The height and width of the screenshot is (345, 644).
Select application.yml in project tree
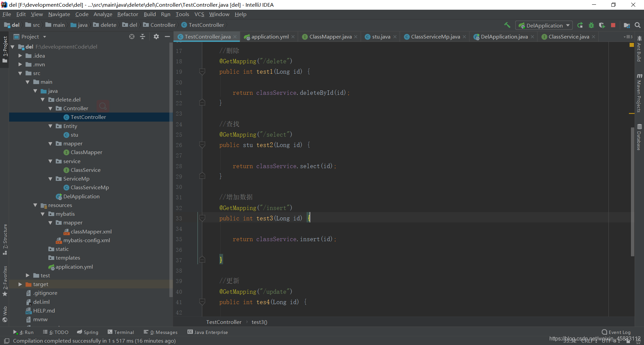point(71,267)
